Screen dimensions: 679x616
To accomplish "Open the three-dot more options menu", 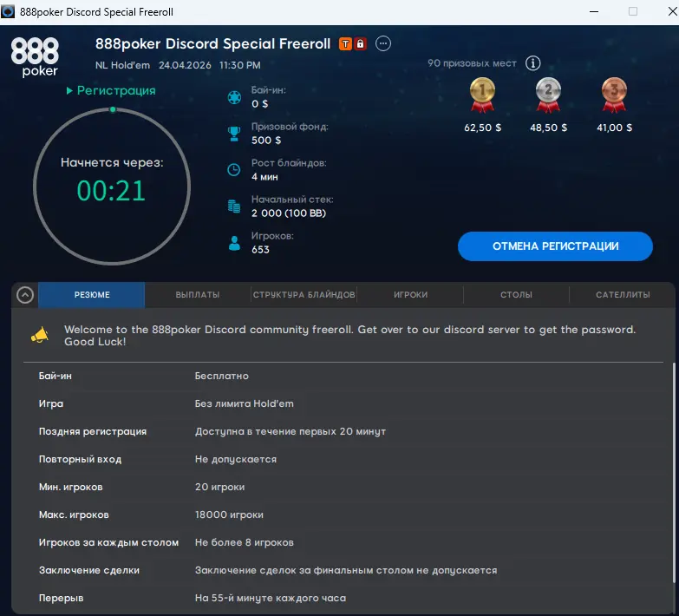I will point(383,43).
